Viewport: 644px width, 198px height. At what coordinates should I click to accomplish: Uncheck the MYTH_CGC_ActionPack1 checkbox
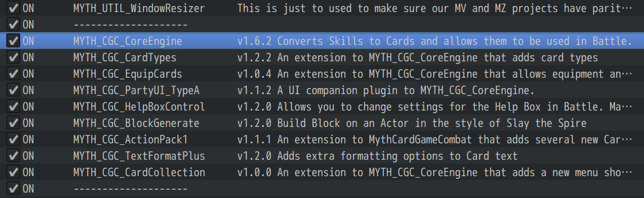(14, 139)
